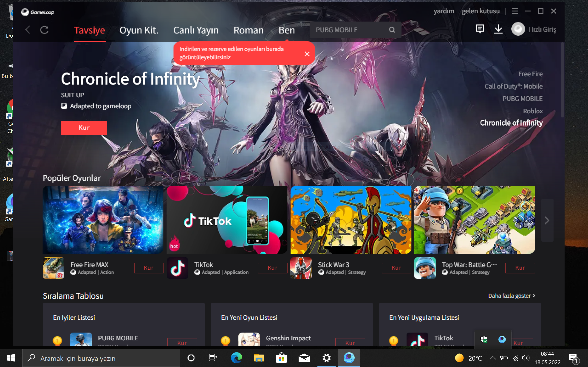Click the TikTok app icon thumbnail
Viewport: 588px width, 367px height.
pyautogui.click(x=177, y=268)
